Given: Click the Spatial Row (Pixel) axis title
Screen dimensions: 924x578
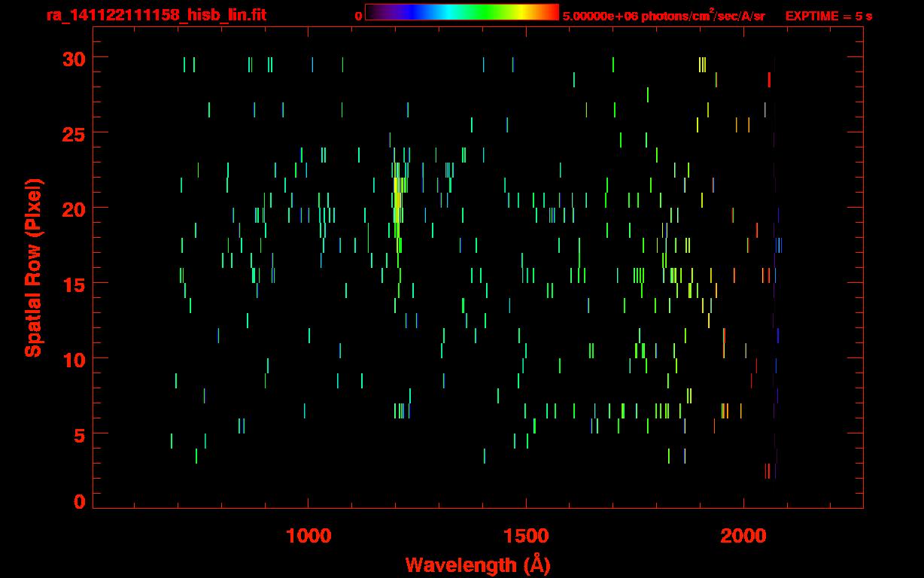Looking at the screenshot, I should [x=33, y=267].
